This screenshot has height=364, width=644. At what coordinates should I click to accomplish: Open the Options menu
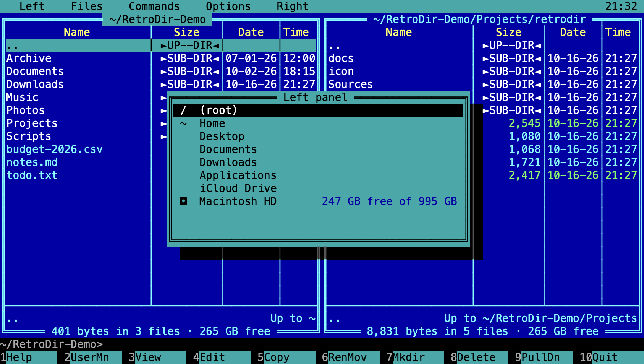point(228,6)
